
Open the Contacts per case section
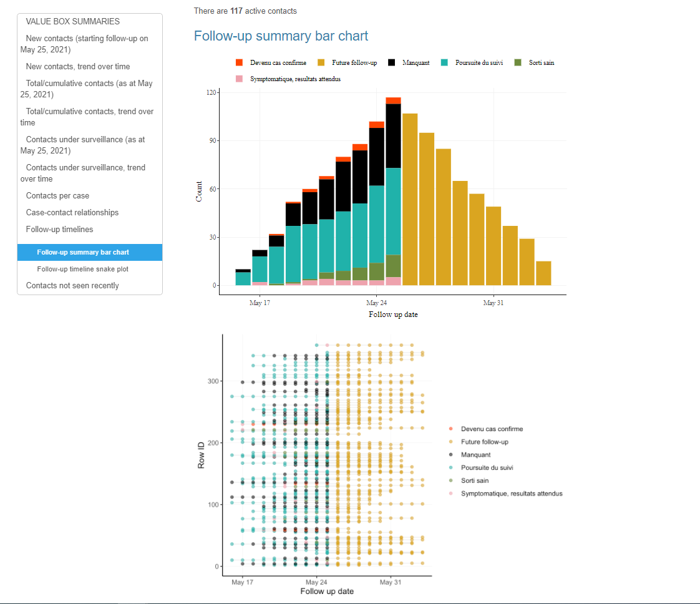(x=57, y=195)
